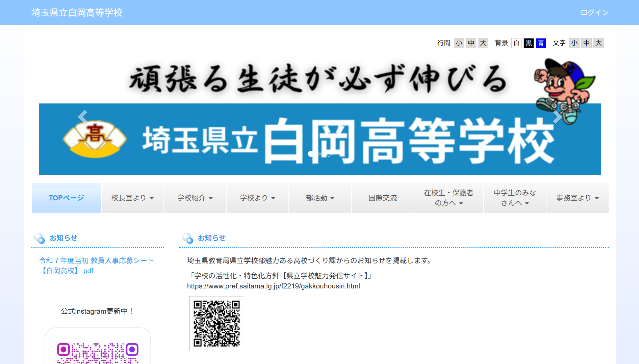The height and width of the screenshot is (364, 639).
Task: Click the pref.saitama.lg.jp gakkouhousin URL text
Action: [x=274, y=286]
